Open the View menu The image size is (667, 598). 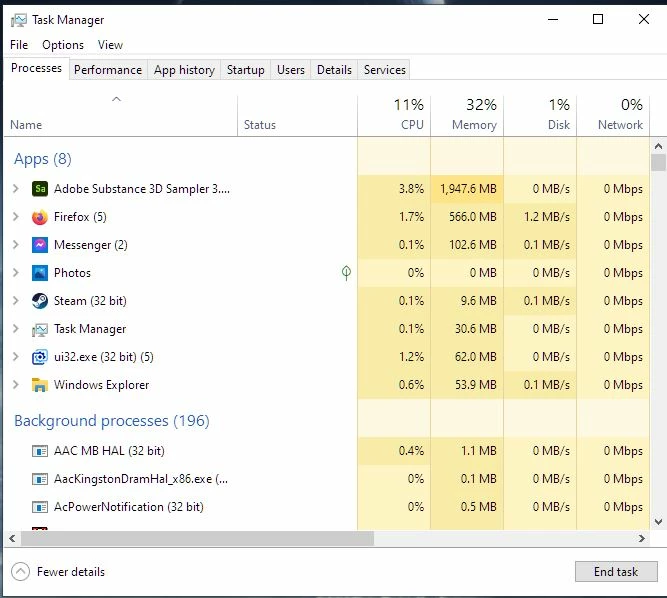pyautogui.click(x=110, y=45)
